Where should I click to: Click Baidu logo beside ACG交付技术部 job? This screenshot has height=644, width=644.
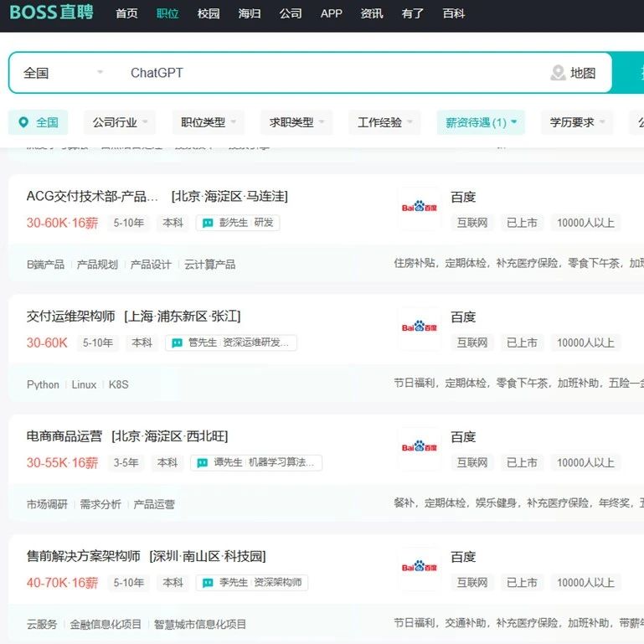pyautogui.click(x=419, y=207)
